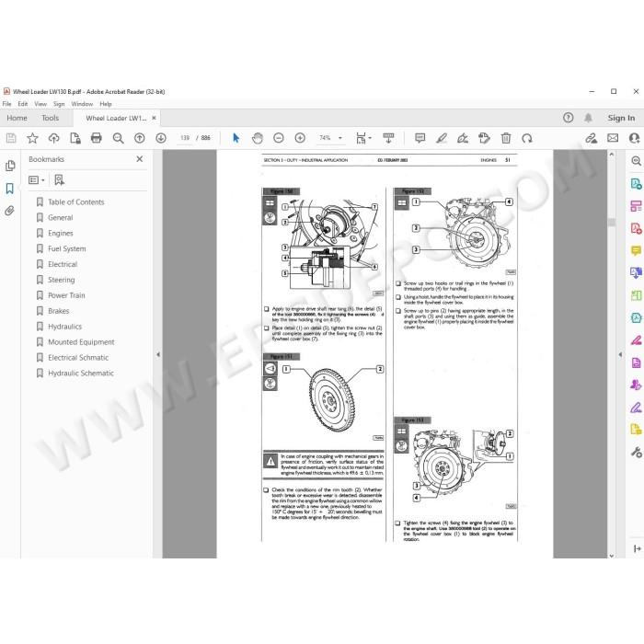Viewport: 644px width, 644px height.
Task: Open bookmark options dropdown menu
Action: 37,180
